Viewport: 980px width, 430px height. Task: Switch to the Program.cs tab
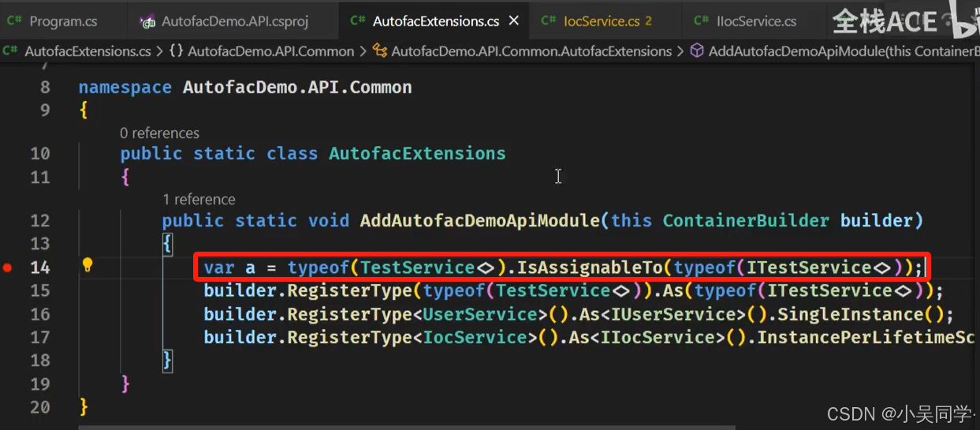click(x=63, y=21)
